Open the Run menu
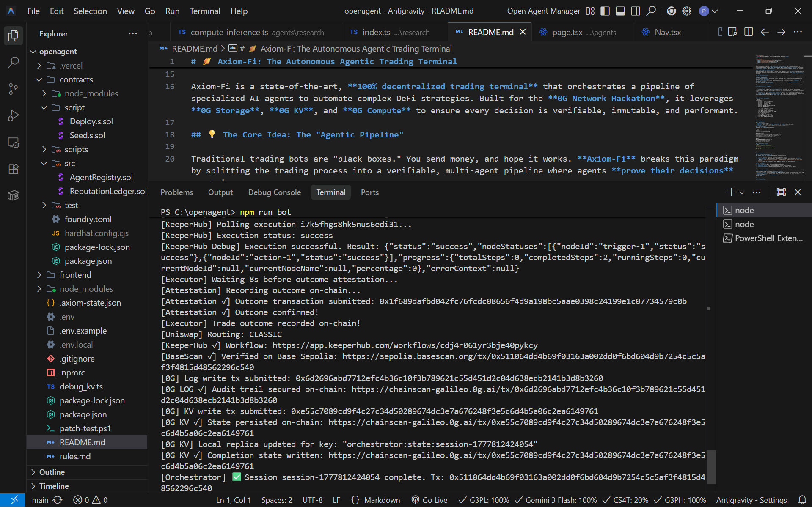The height and width of the screenshot is (507, 812). point(172,11)
